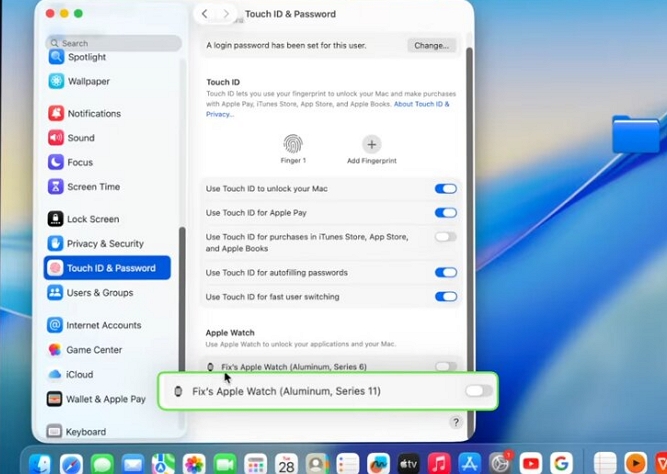Select iCloud in the sidebar
This screenshot has height=474, width=667.
[x=70, y=374]
